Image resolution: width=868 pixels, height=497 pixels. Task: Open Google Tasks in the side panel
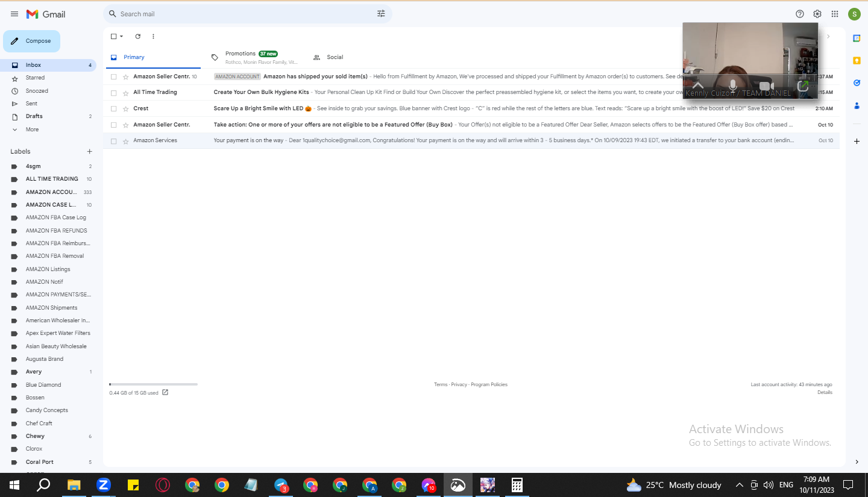click(857, 83)
